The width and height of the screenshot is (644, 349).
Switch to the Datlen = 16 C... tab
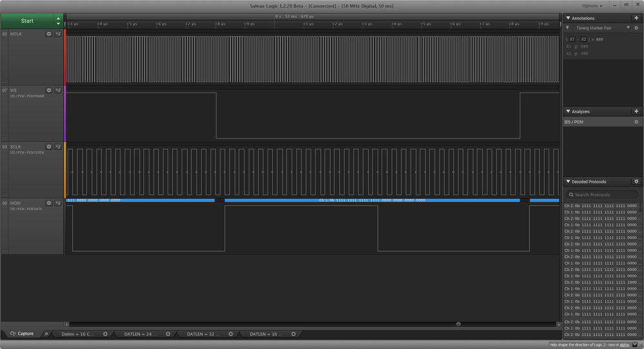point(77,334)
